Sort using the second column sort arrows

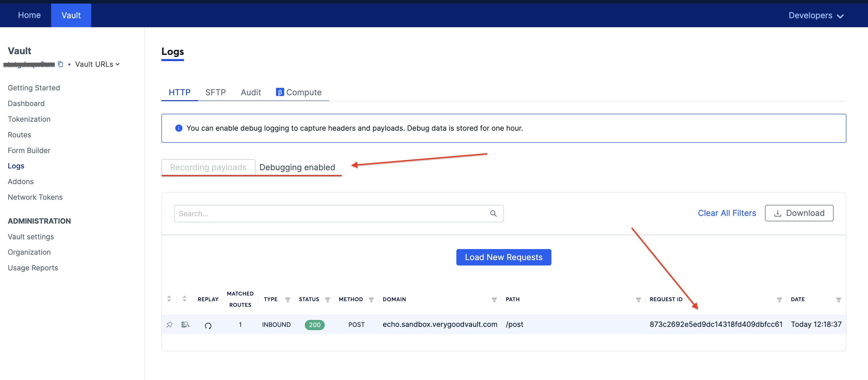(184, 299)
